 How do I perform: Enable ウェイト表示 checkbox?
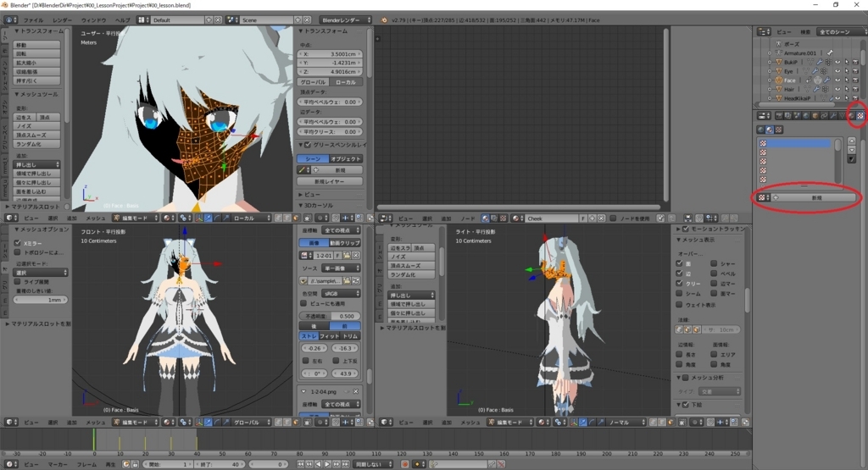coord(679,305)
